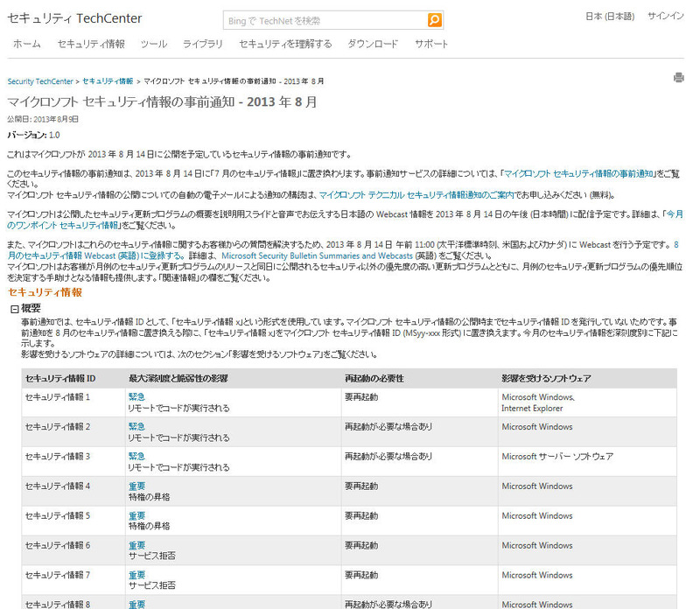This screenshot has height=609, width=700.
Task: Click セキュリティ情報 breadcrumb link
Action: click(108, 81)
